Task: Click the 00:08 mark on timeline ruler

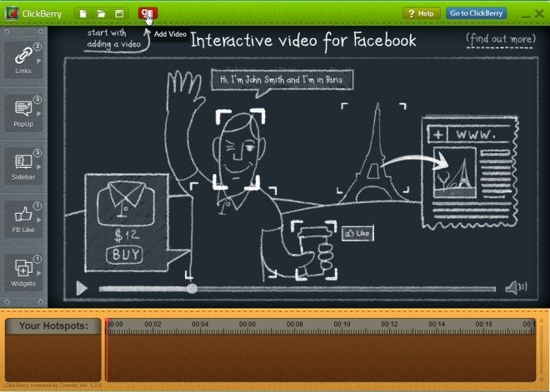Action: click(295, 325)
